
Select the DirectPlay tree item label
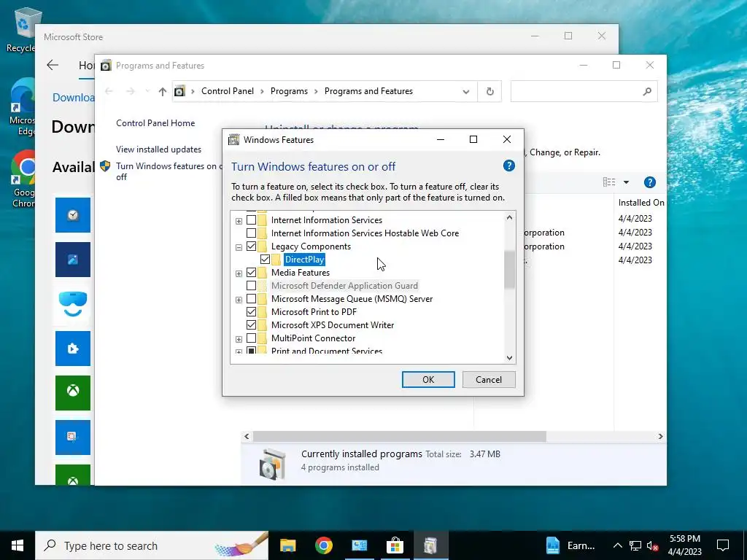coord(304,260)
